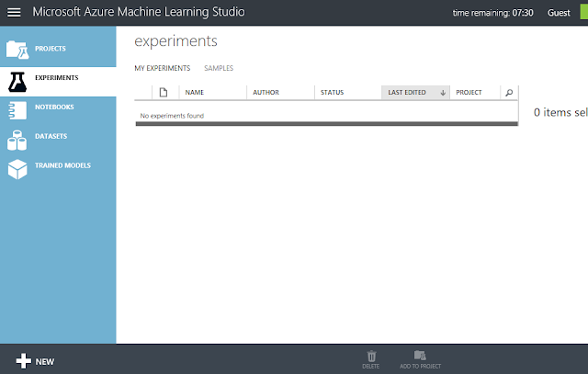Click the DELETE label in bottom bar

371,366
